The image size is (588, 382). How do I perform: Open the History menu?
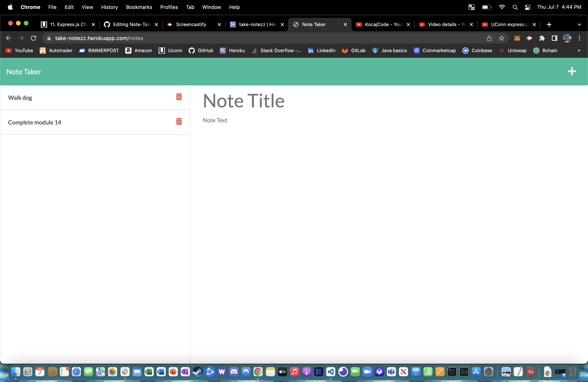(x=109, y=7)
